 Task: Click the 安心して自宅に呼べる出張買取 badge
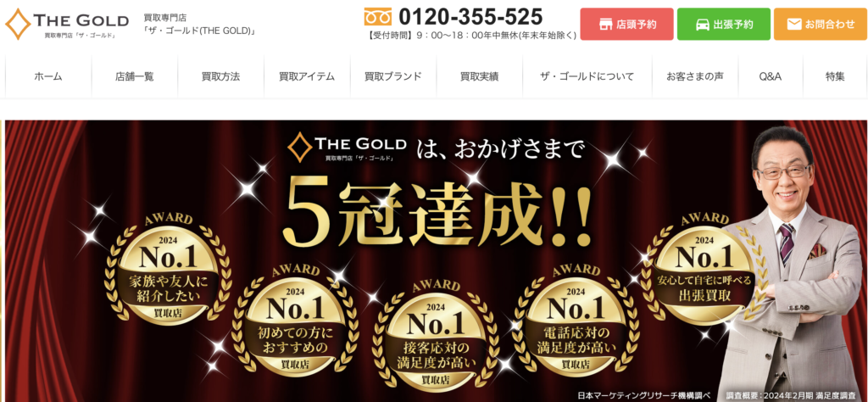[704, 269]
